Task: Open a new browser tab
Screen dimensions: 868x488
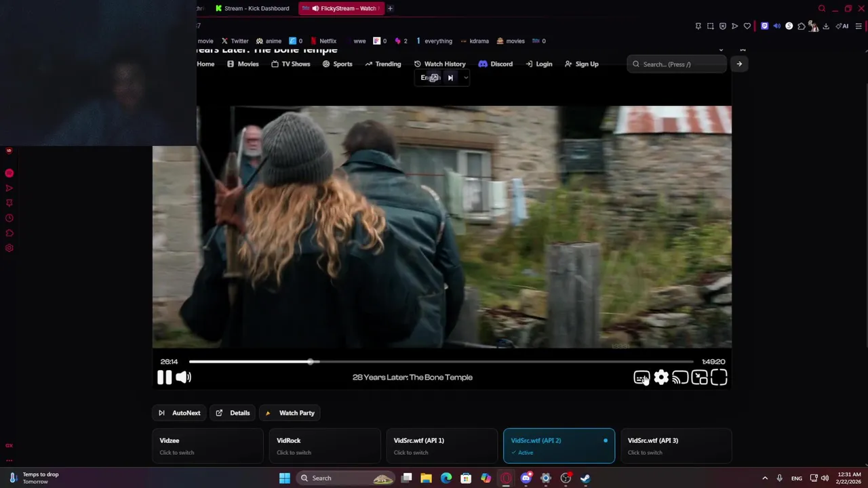Action: point(390,8)
